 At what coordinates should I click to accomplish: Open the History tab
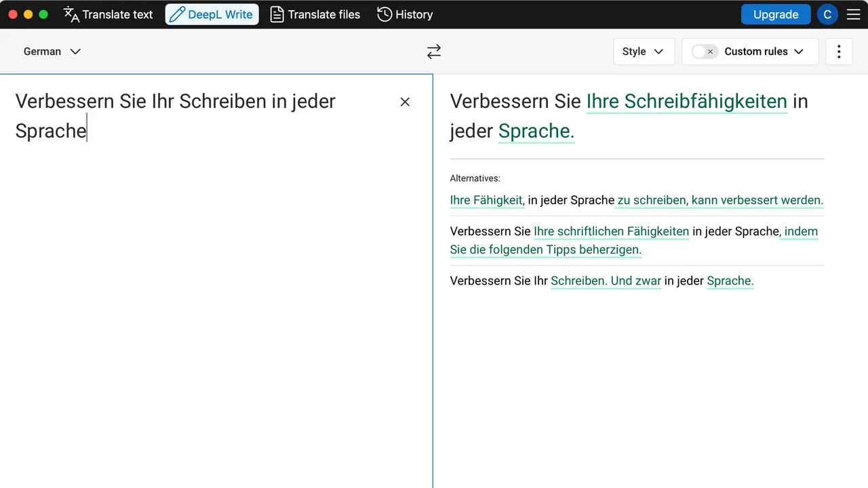(405, 14)
